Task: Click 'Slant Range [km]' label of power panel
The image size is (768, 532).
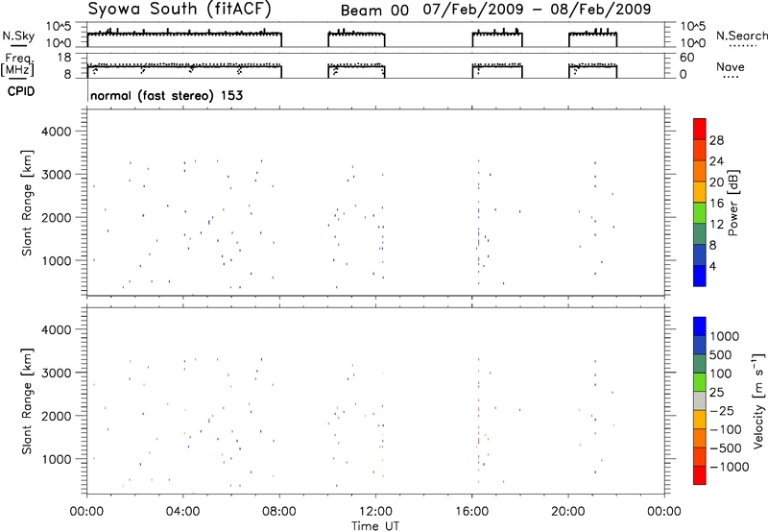Action: tap(27, 203)
